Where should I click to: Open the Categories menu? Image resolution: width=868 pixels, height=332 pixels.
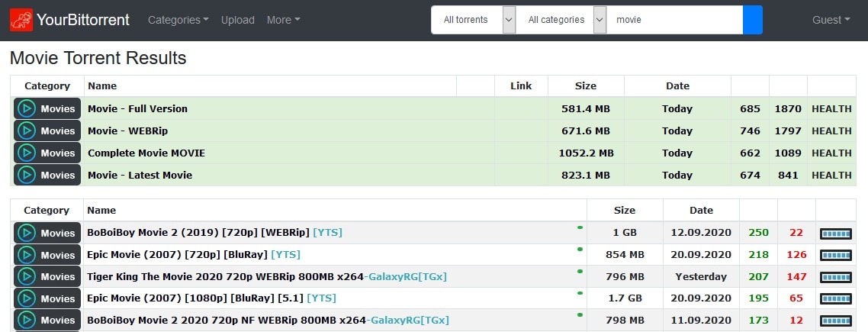[178, 20]
